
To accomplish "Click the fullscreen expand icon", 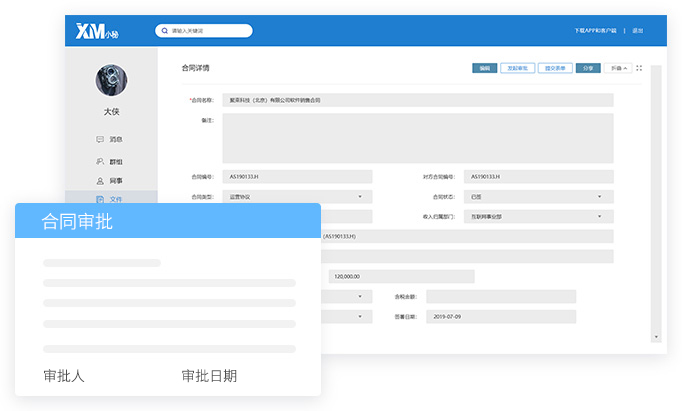I will point(640,69).
